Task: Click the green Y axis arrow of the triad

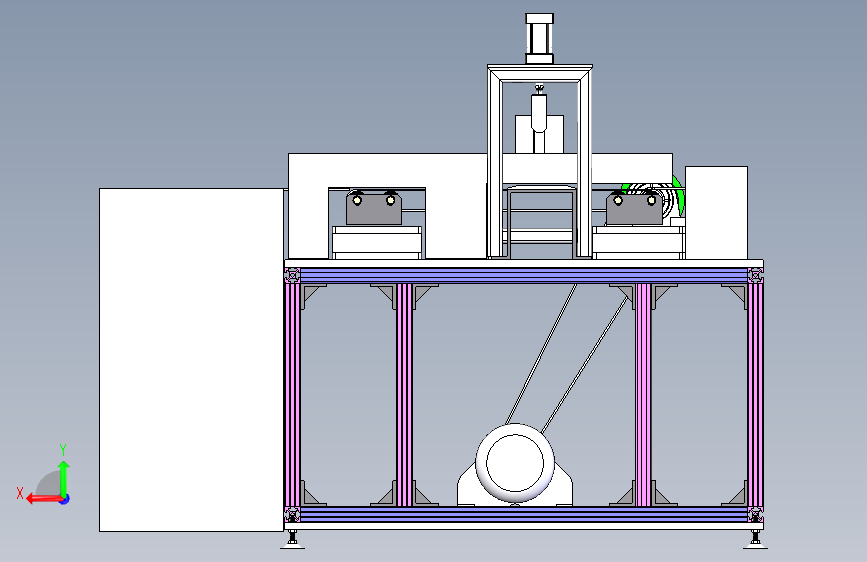Action: [x=64, y=478]
